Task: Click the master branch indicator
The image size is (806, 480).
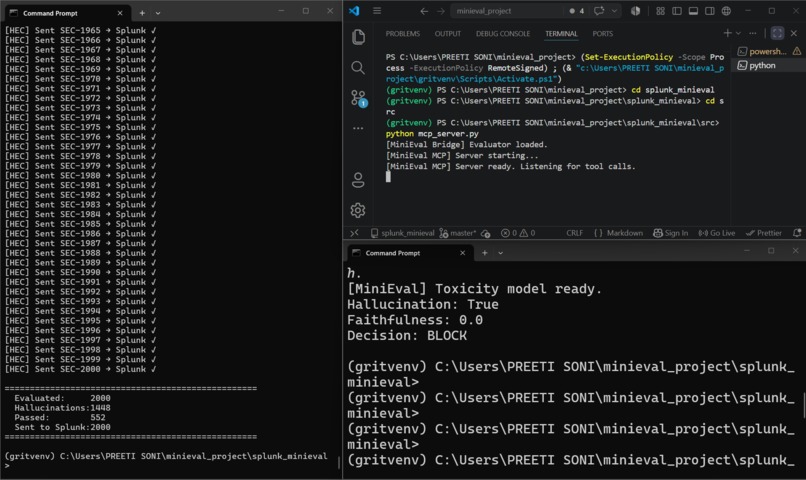Action: 457,233
